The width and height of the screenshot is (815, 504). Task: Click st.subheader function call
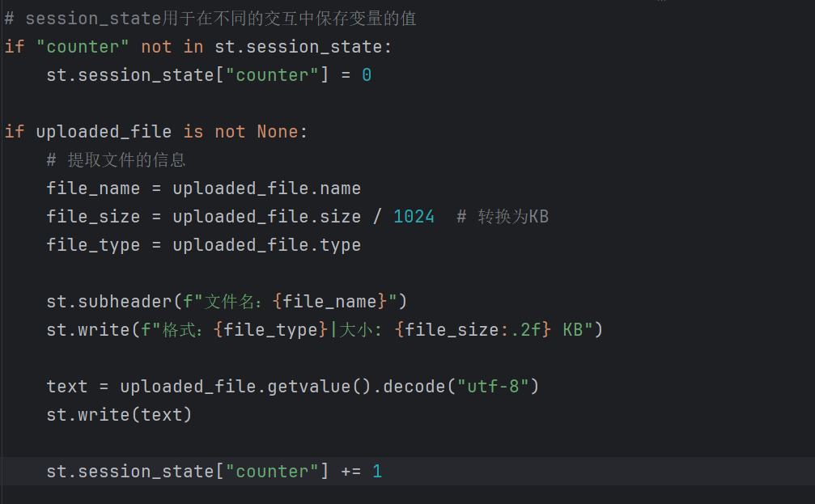(108, 302)
